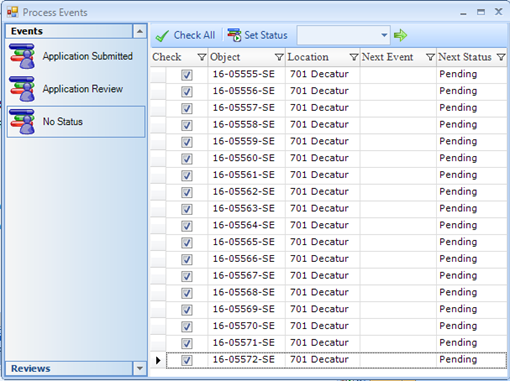This screenshot has width=510, height=381.
Task: Toggle the checkbox for 16-05565-SE
Action: click(187, 243)
